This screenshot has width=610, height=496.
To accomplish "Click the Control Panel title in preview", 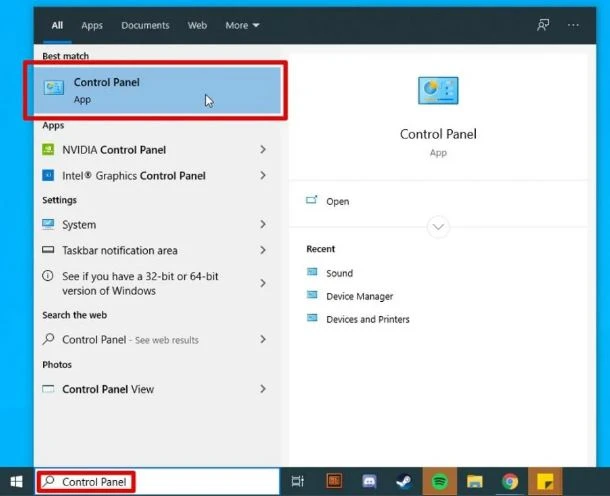I will 438,134.
